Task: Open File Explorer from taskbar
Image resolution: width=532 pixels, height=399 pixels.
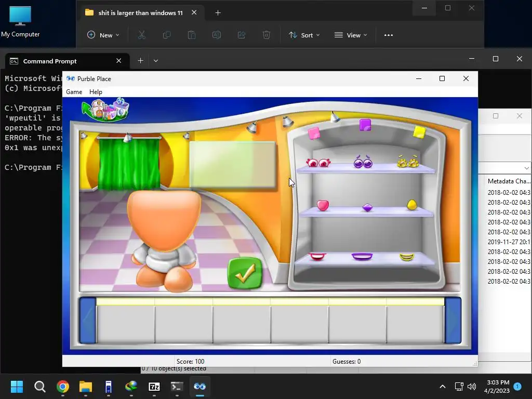Action: [x=86, y=387]
